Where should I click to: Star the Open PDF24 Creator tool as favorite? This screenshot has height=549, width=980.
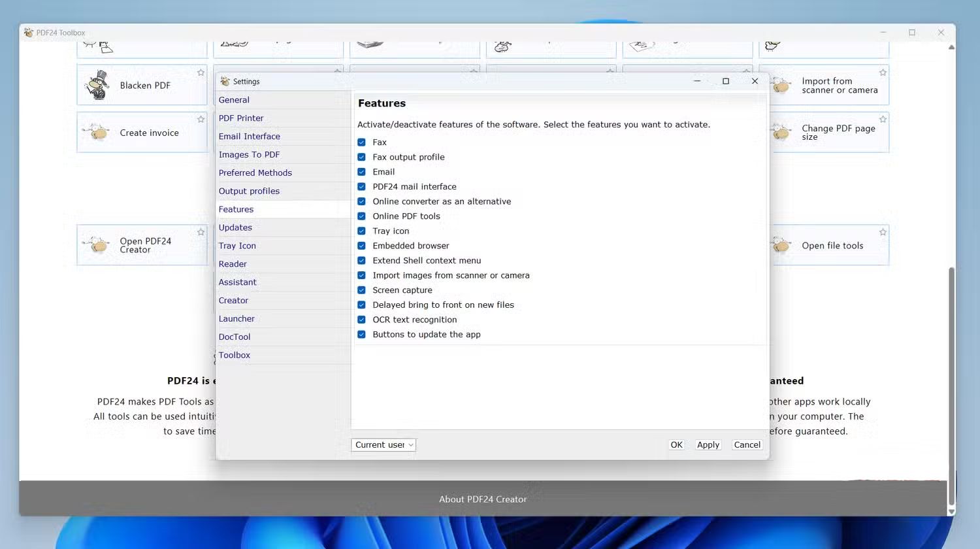(x=201, y=232)
